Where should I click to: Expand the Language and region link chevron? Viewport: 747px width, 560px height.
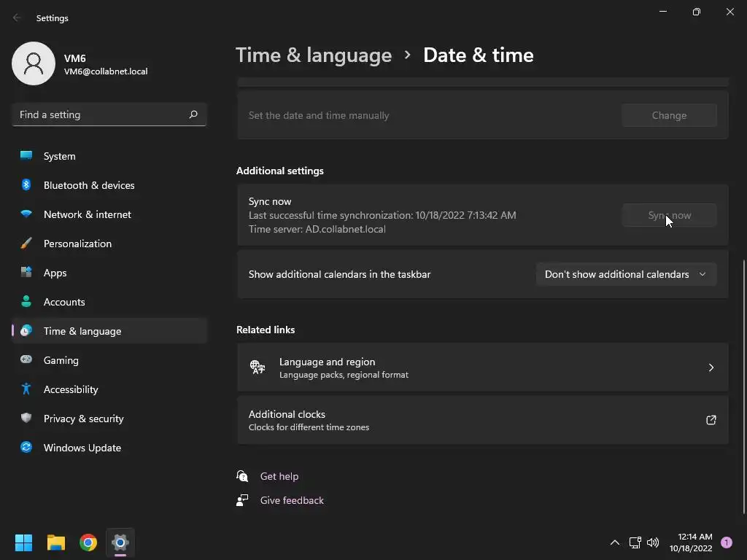click(711, 367)
